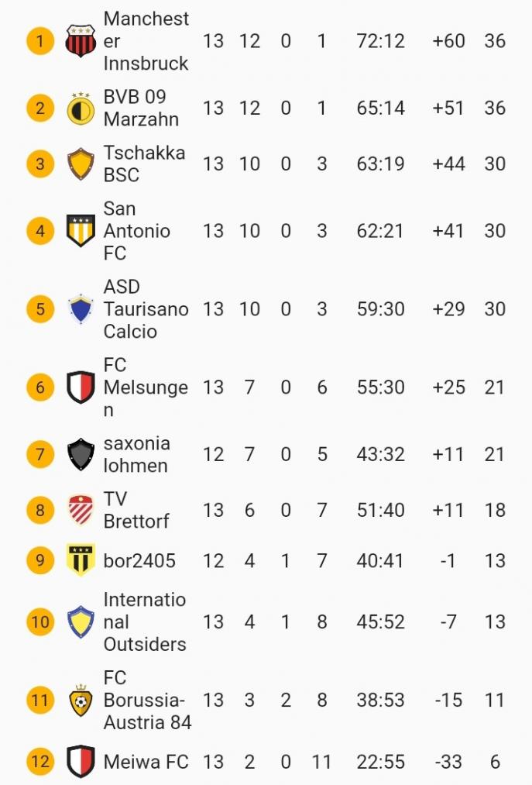Open the Tschakka BSC team name
The height and width of the screenshot is (785, 532).
[x=144, y=164]
